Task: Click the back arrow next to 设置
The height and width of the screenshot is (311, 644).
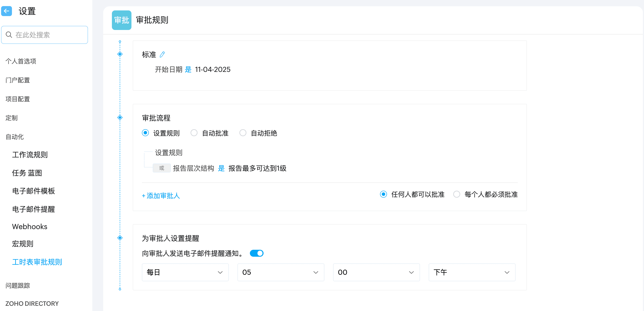Action: (x=7, y=11)
